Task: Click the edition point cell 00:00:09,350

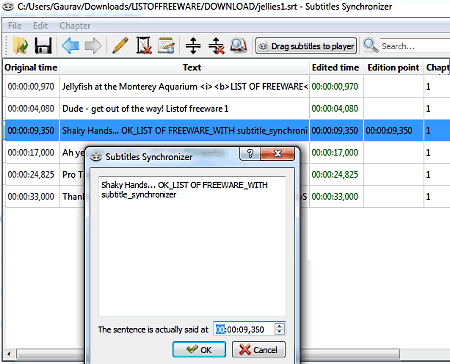Action: pyautogui.click(x=393, y=131)
